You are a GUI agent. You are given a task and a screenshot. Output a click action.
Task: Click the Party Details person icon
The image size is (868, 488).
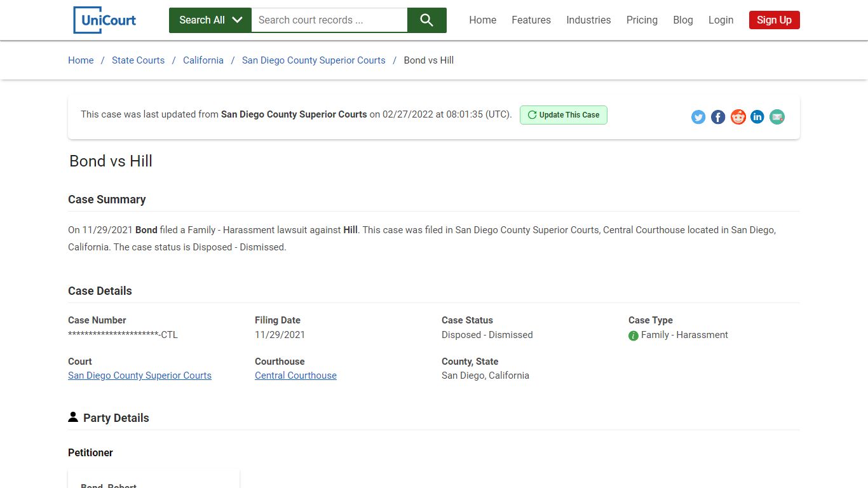point(73,417)
